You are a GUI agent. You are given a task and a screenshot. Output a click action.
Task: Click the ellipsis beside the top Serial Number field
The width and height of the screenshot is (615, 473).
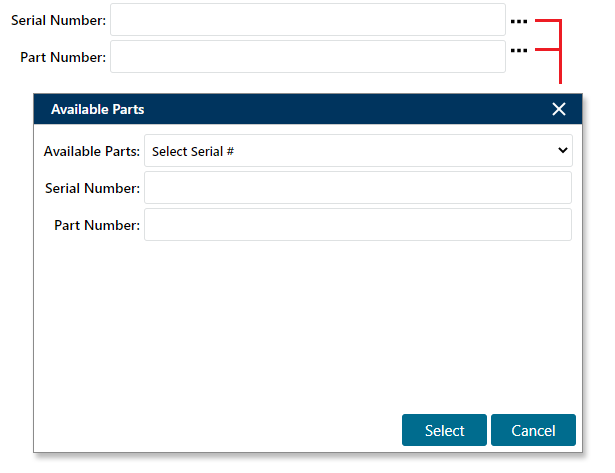coord(518,20)
